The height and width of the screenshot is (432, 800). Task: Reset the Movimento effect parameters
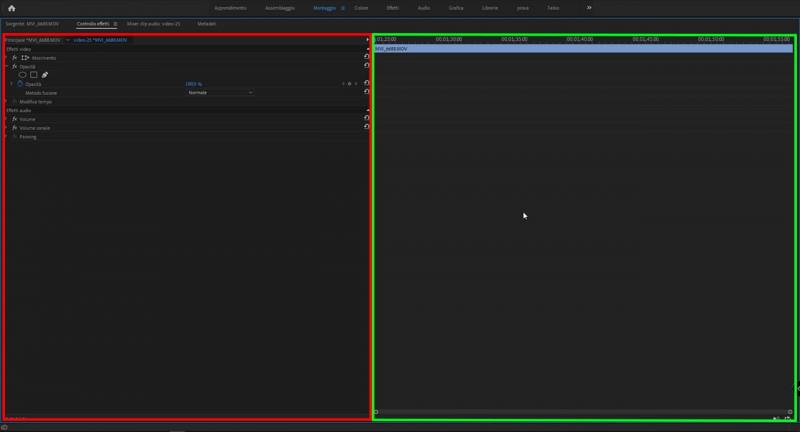tap(367, 58)
